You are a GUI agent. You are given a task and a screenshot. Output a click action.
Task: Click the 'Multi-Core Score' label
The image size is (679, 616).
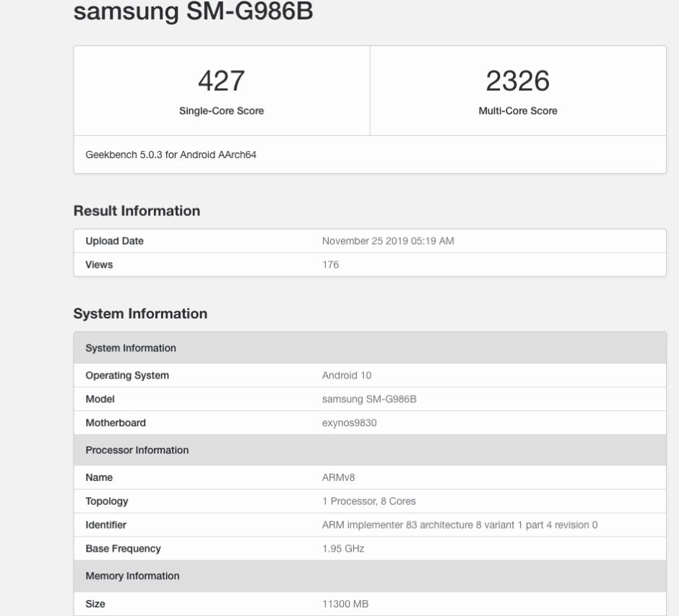517,110
